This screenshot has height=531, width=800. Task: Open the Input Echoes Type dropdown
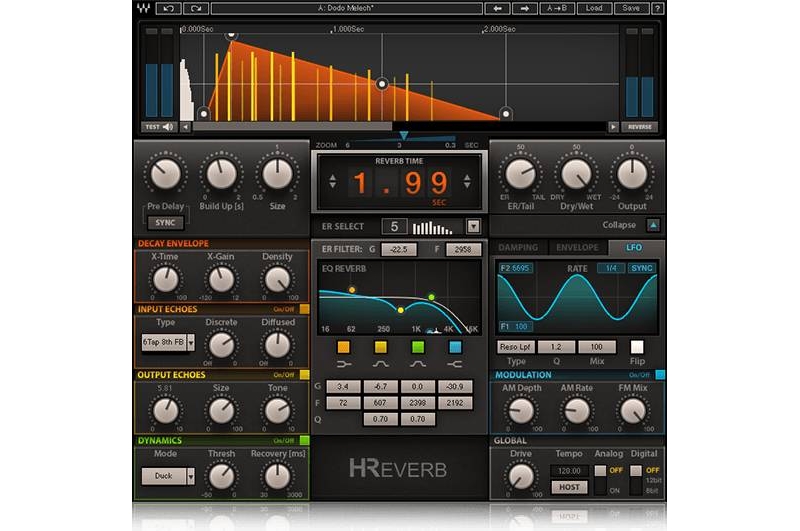pos(190,342)
